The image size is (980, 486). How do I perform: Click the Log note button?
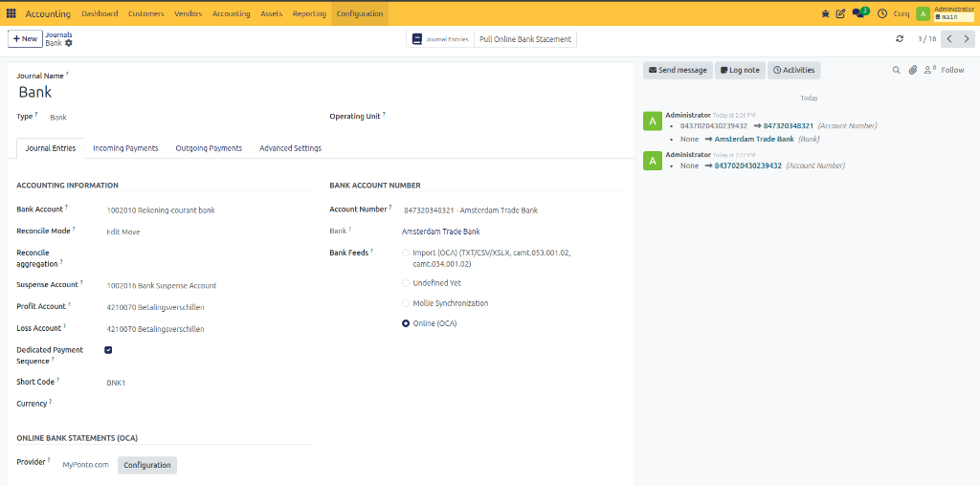coord(740,70)
